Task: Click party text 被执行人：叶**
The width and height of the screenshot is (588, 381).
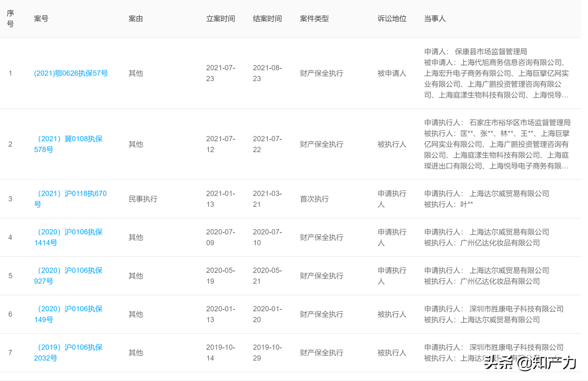Action: coord(448,204)
